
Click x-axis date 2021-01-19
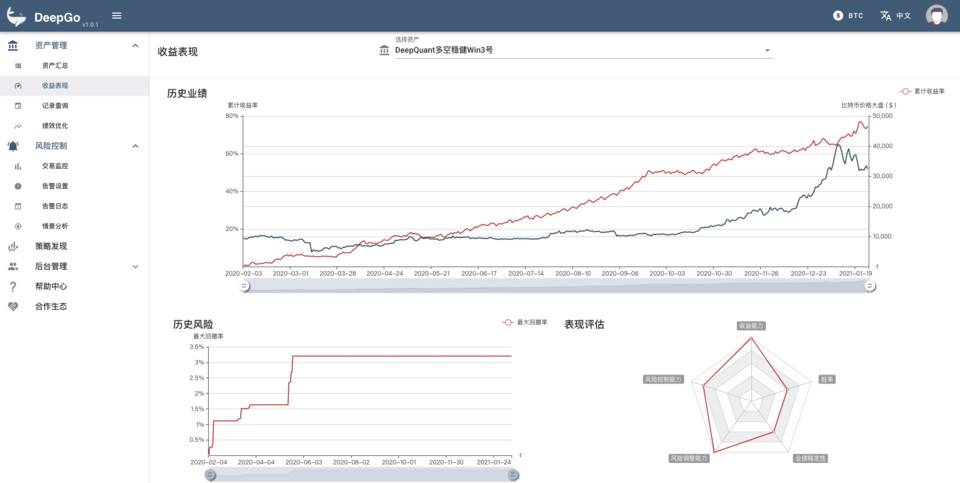tap(855, 274)
